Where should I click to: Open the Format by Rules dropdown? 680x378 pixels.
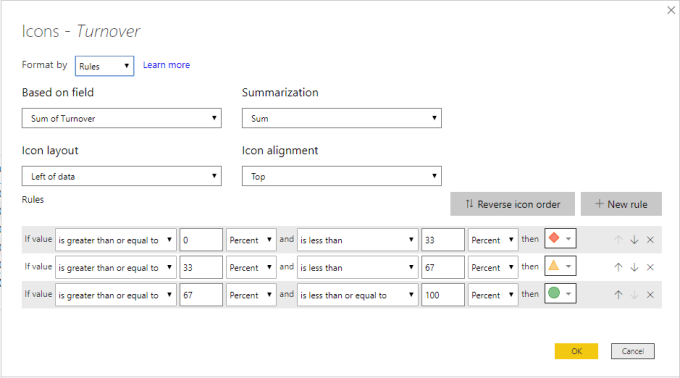coord(105,66)
